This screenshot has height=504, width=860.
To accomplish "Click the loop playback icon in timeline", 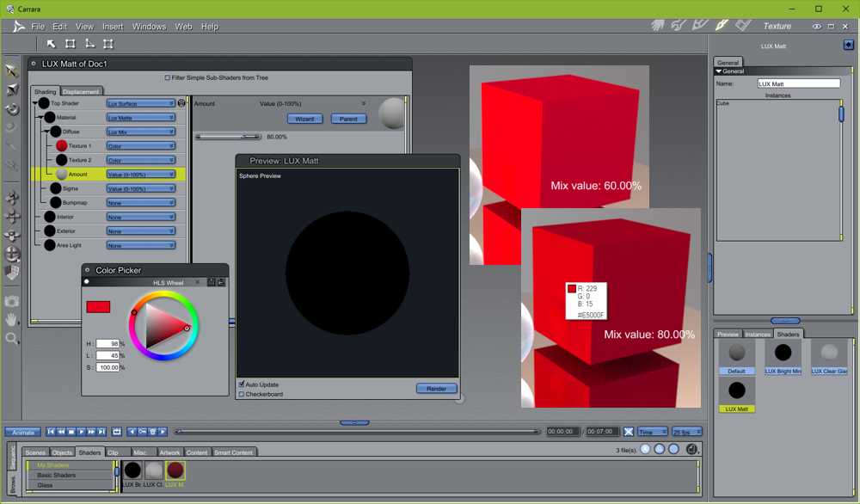I will (117, 432).
